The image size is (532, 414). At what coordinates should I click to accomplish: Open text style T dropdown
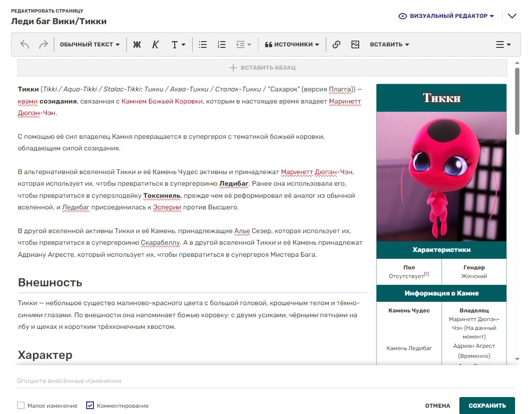(x=178, y=44)
